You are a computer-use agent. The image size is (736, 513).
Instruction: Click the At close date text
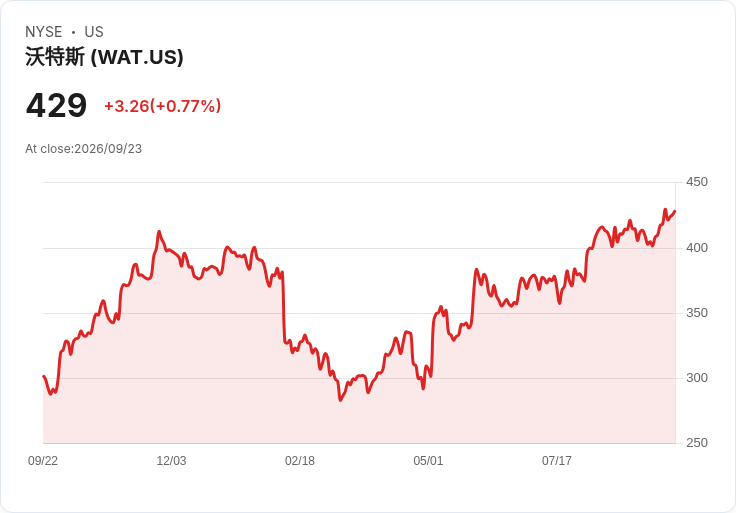(84, 149)
